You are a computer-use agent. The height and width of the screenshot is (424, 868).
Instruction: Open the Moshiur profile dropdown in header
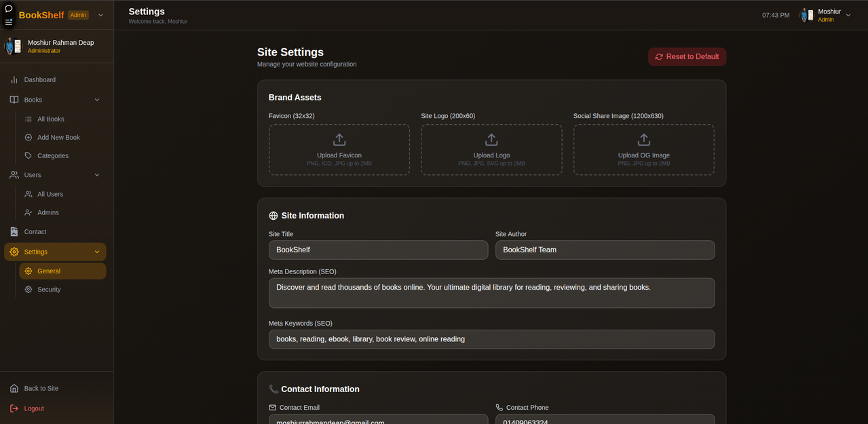(x=825, y=15)
